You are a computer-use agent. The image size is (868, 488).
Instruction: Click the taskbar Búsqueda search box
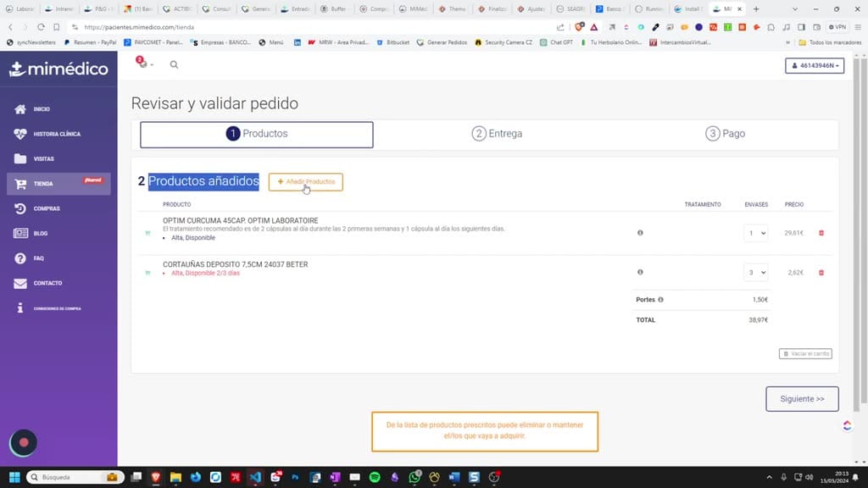75,477
